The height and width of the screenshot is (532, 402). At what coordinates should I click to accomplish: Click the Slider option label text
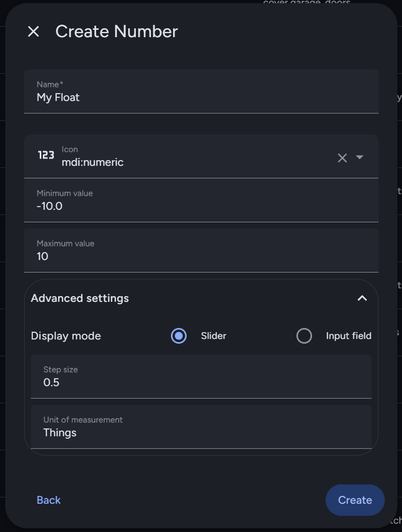pos(213,336)
